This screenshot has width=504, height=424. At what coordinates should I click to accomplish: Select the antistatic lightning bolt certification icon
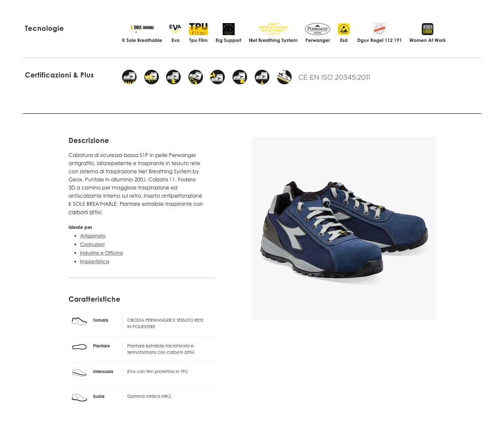point(173,77)
